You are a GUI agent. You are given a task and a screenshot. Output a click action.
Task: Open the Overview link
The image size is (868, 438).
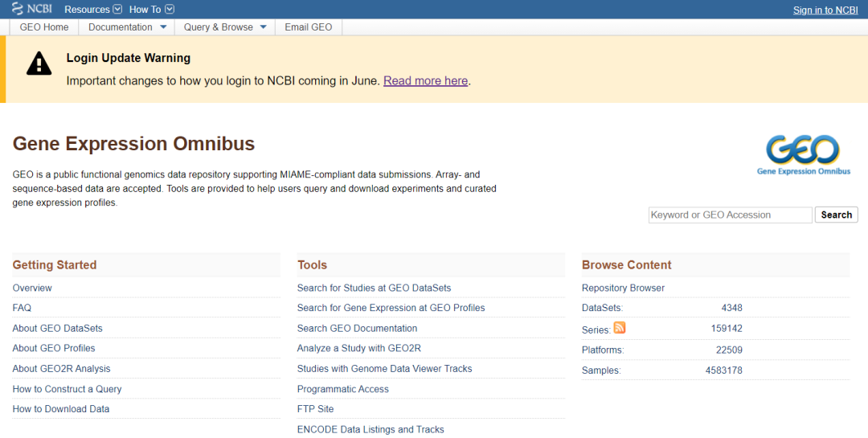[32, 288]
